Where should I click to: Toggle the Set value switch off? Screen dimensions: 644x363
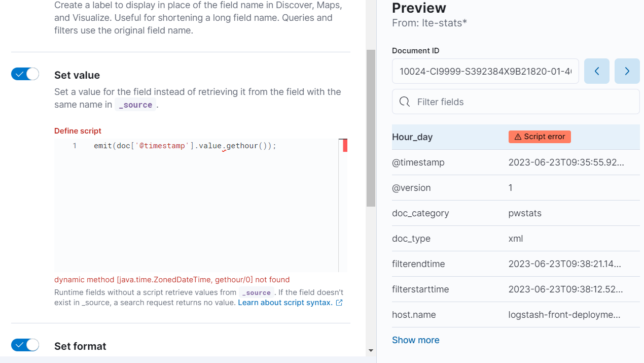click(x=25, y=74)
